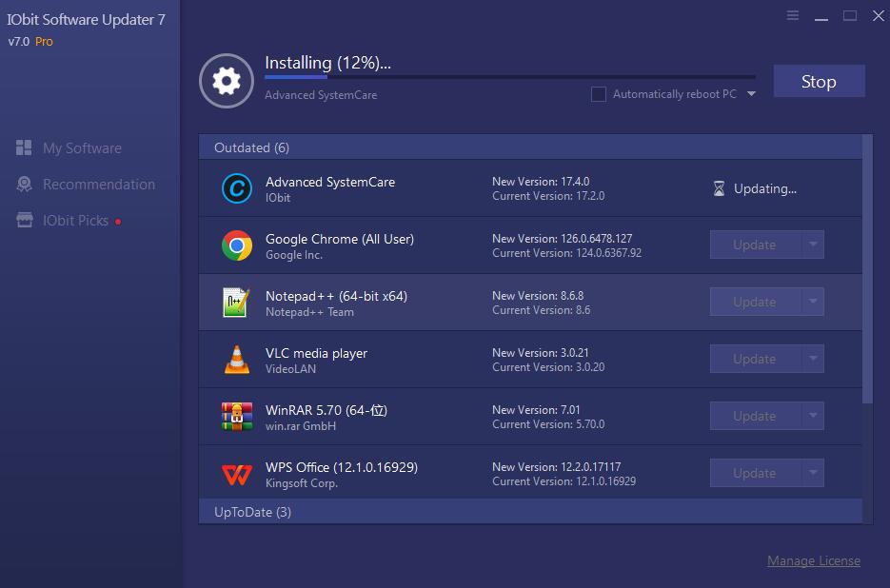The height and width of the screenshot is (588, 890).
Task: Open the Manage License link
Action: [813, 560]
